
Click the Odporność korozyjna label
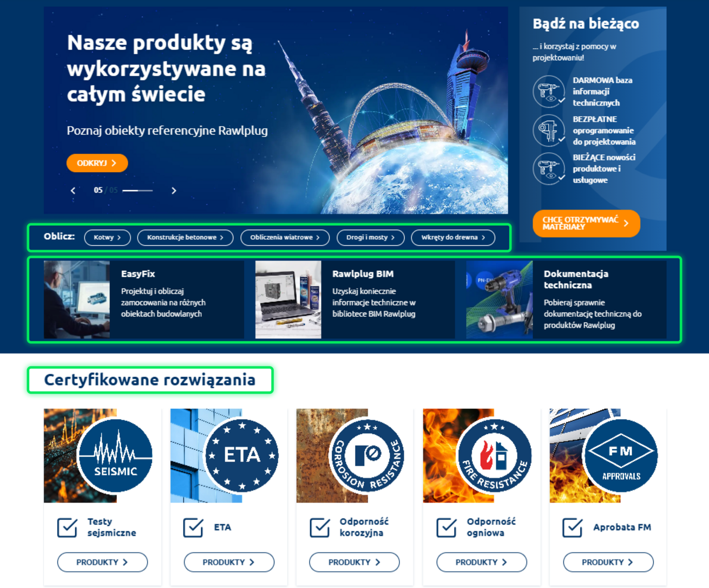[x=364, y=527]
